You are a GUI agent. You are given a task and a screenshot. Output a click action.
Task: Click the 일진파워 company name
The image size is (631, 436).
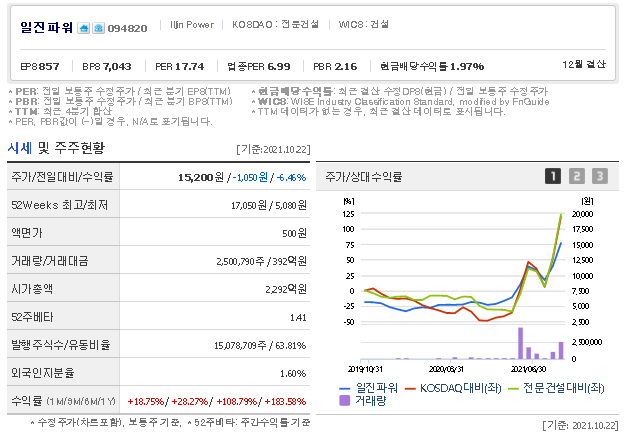point(47,27)
